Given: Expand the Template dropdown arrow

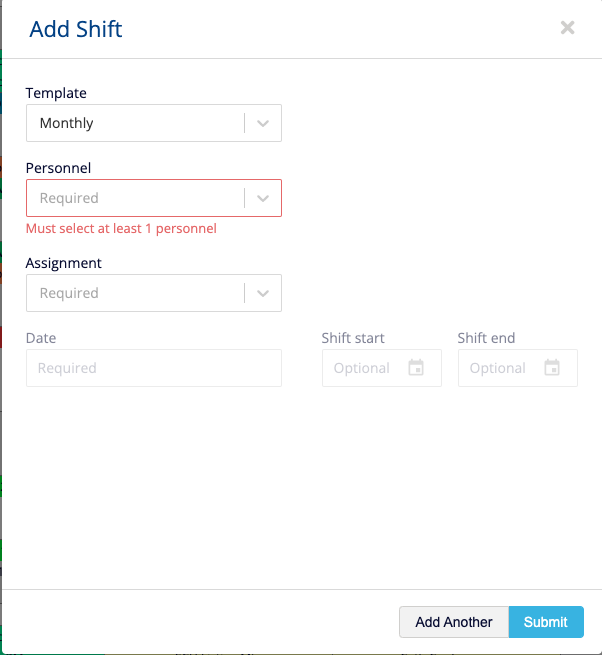Looking at the screenshot, I should point(263,123).
